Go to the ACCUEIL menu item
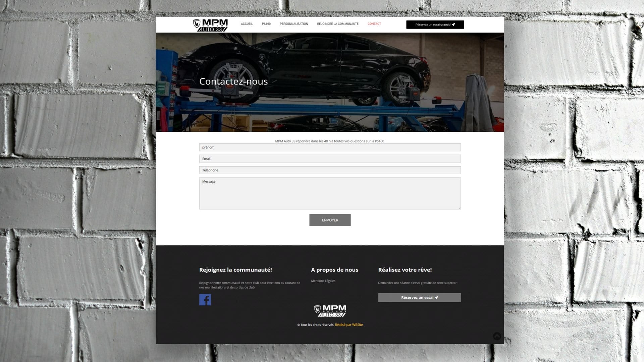 coord(247,24)
